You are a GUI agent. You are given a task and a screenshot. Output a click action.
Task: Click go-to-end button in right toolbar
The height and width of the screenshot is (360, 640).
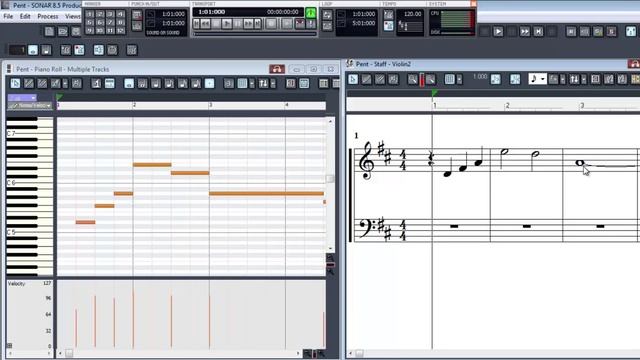pos(538,31)
